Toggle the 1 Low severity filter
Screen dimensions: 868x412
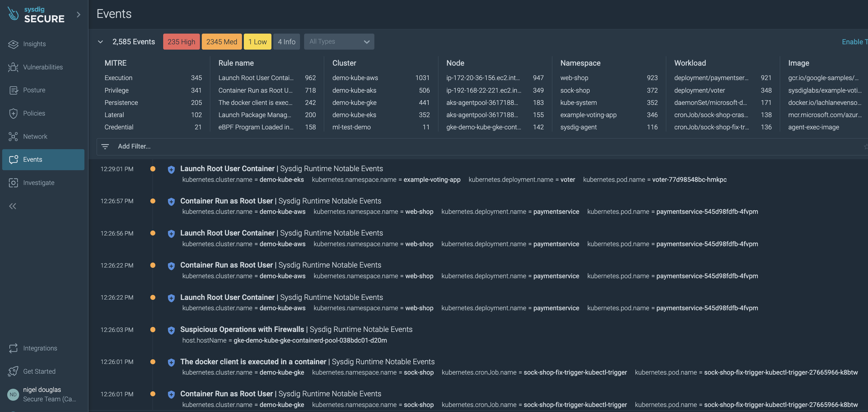click(257, 42)
